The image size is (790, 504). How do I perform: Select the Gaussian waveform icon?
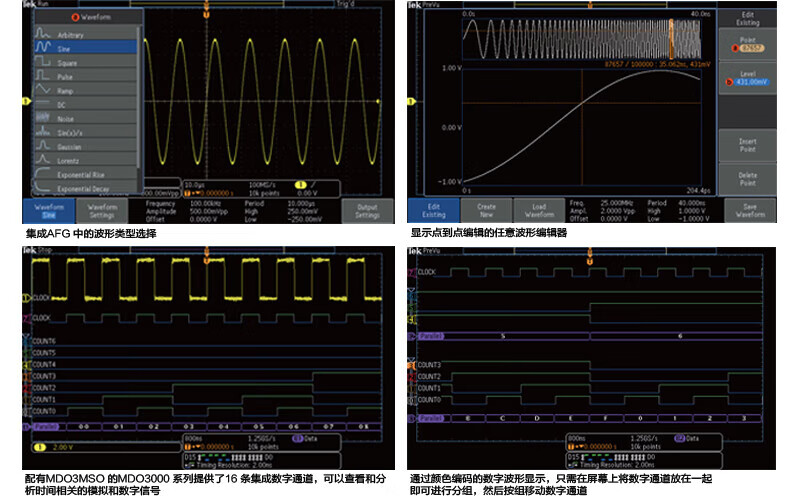43,146
